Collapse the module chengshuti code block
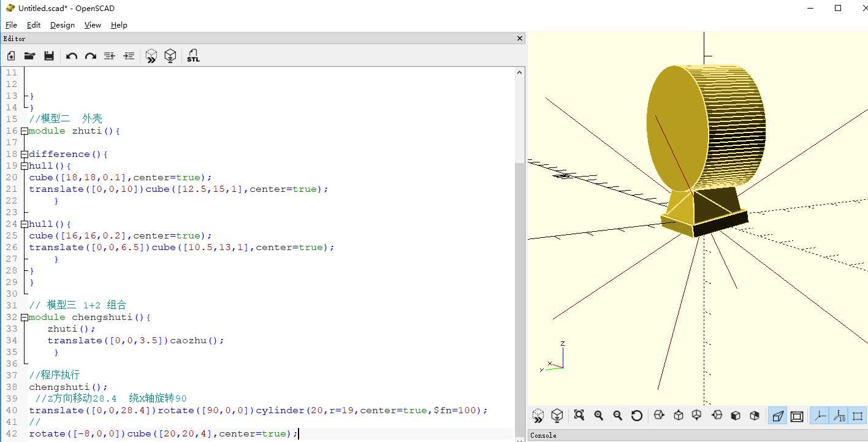The image size is (868, 442). (x=24, y=317)
